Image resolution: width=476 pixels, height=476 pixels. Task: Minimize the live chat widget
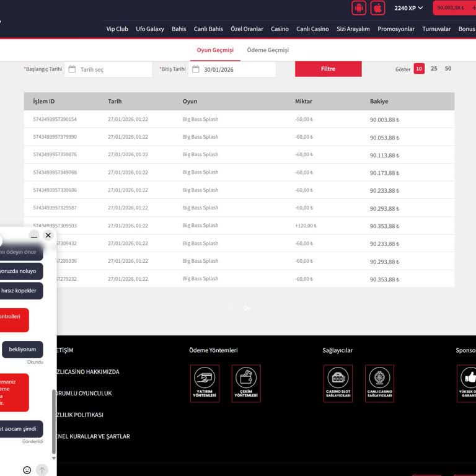[34, 236]
